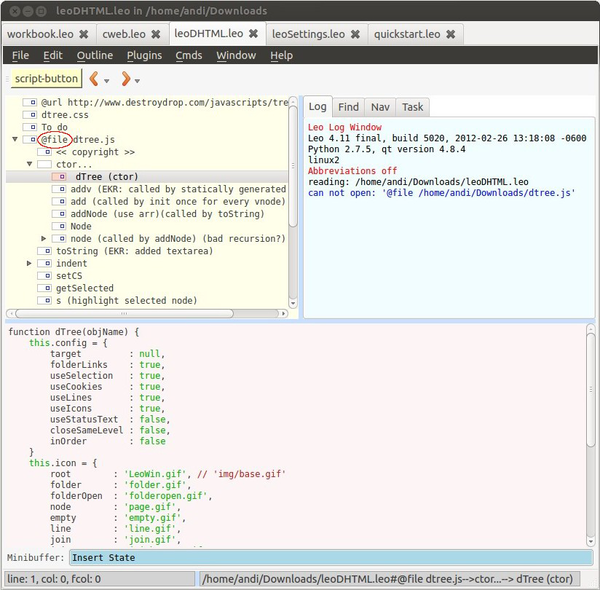Select the toString tree node
The image size is (600, 590).
(76, 251)
